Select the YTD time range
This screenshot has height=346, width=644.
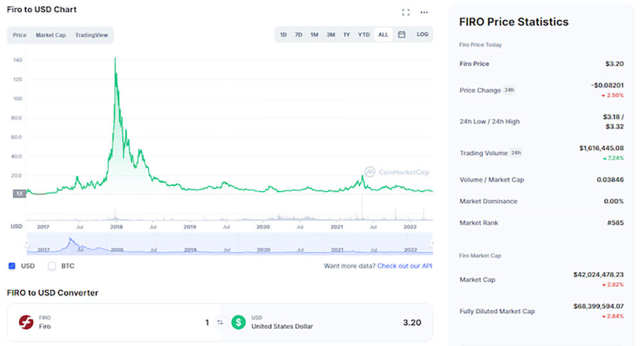pos(364,35)
